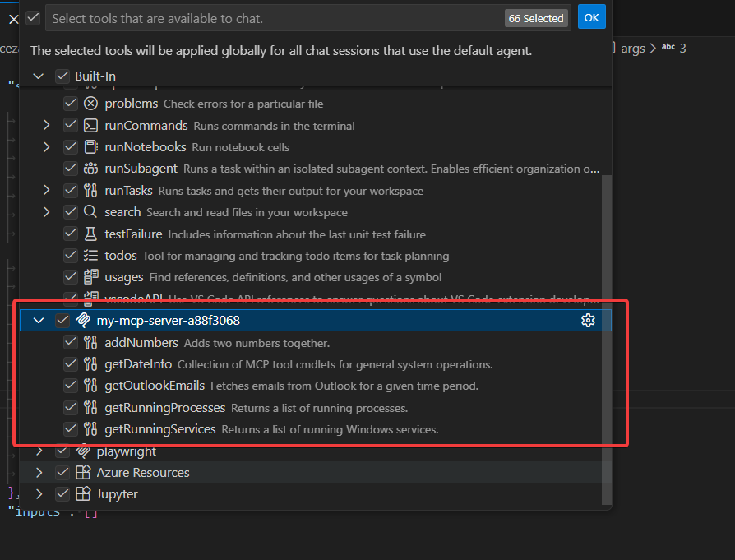
Task: Click the problems error-circle icon
Action: pyautogui.click(x=90, y=103)
